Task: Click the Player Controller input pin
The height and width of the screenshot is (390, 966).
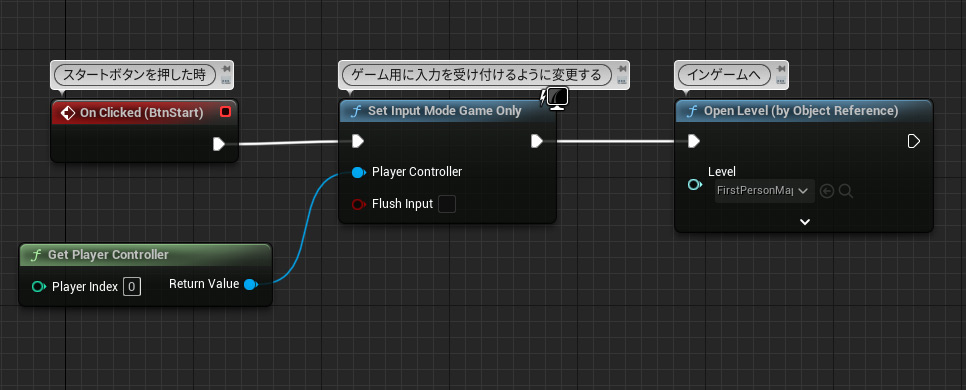Action: (x=359, y=173)
